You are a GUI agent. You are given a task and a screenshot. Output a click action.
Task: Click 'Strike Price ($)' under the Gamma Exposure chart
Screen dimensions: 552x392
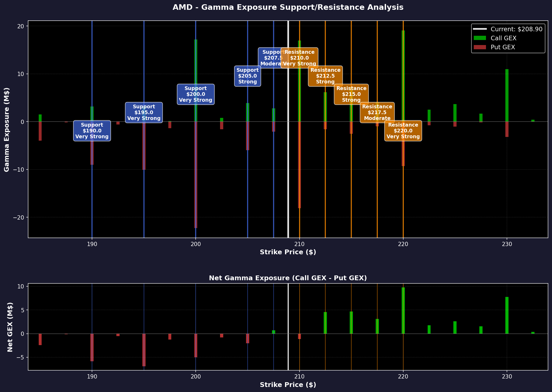tap(288, 252)
